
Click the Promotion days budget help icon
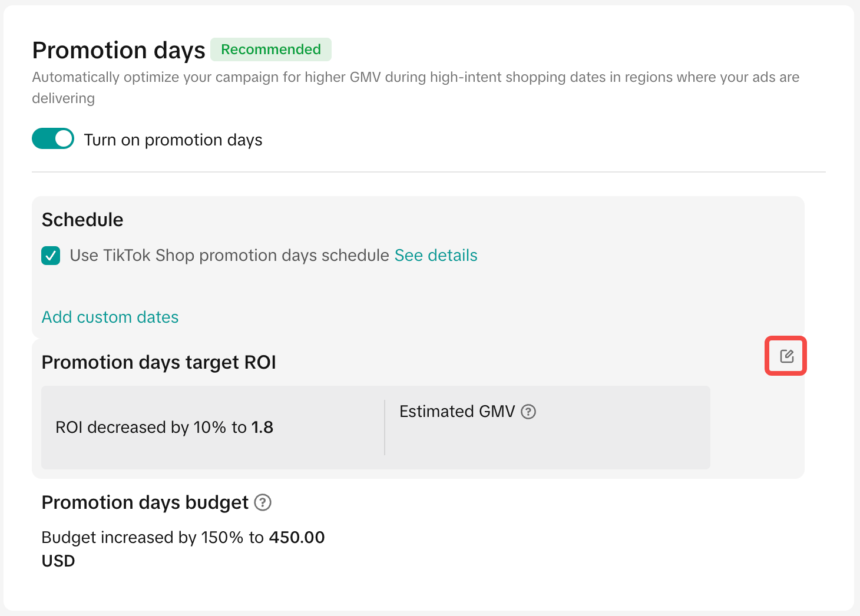[263, 502]
